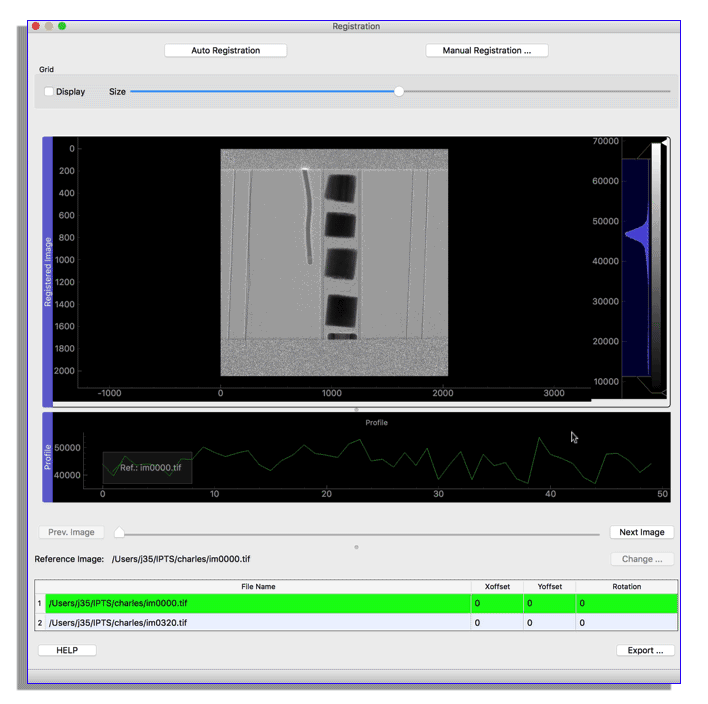Open the Export dialog
The width and height of the screenshot is (708, 704).
point(645,650)
